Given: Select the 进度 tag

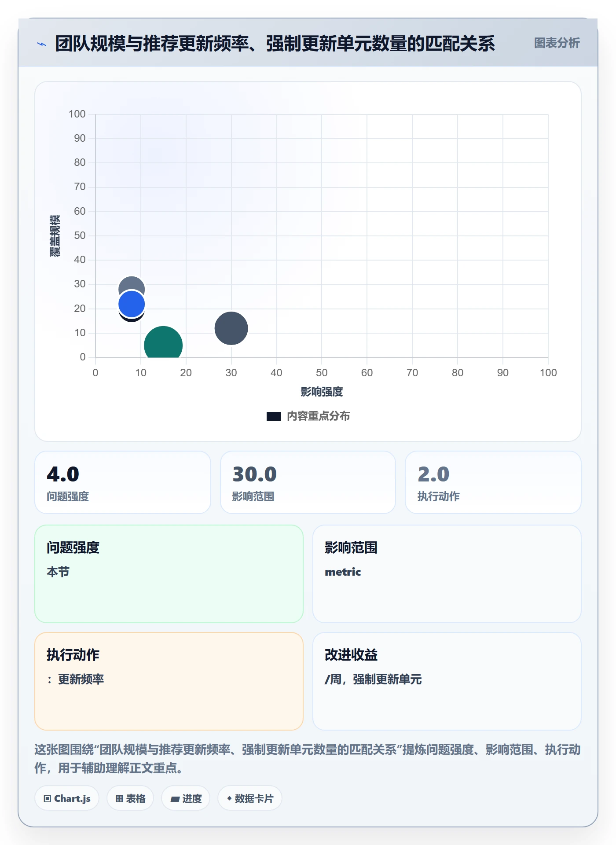Looking at the screenshot, I should (x=186, y=798).
